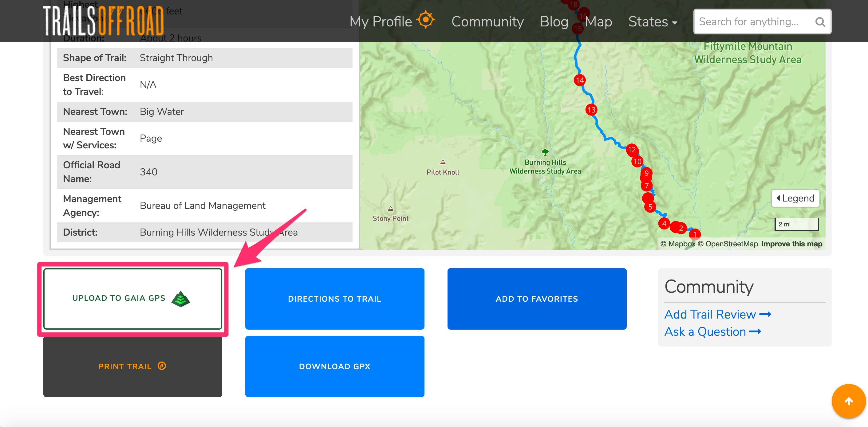This screenshot has width=868, height=427.
Task: Select the 'Big Water' nearest town value
Action: [x=162, y=112]
